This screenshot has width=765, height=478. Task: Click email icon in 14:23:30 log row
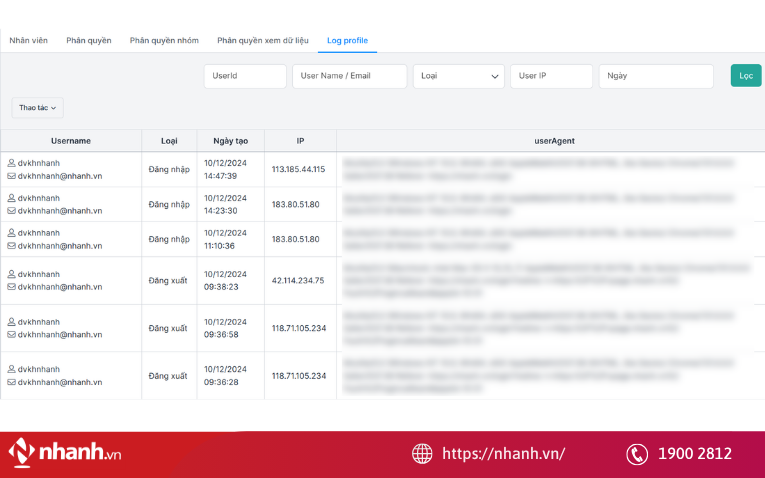pos(11,211)
